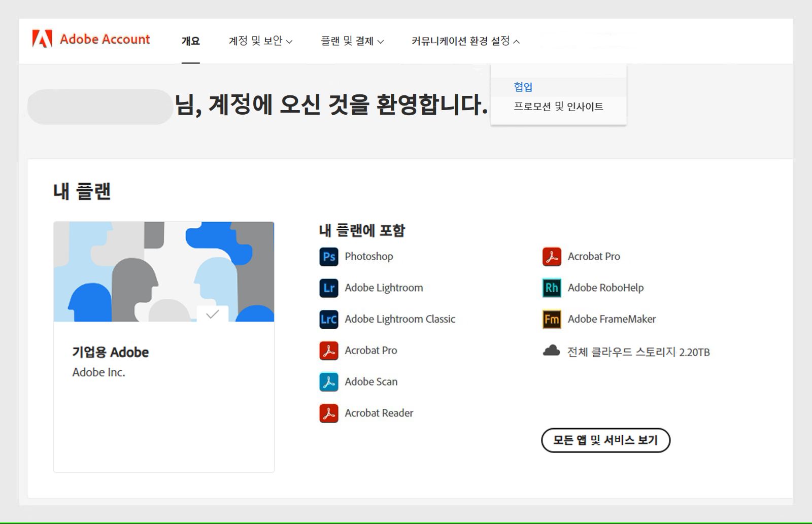Select 프로모션 및 인사이트 from the dropdown
Screen dimensions: 812x524
pyautogui.click(x=558, y=107)
